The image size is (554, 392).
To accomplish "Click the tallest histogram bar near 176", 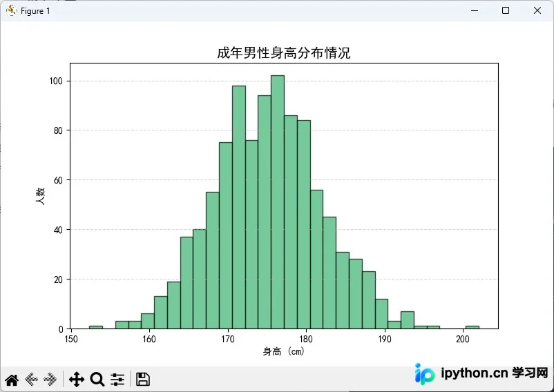I will (x=278, y=202).
